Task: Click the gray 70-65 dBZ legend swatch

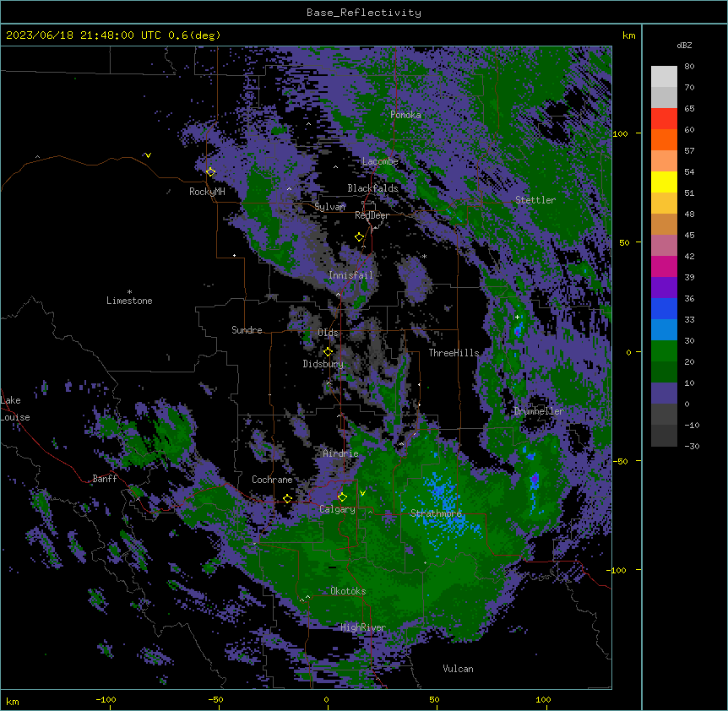Action: click(x=664, y=97)
